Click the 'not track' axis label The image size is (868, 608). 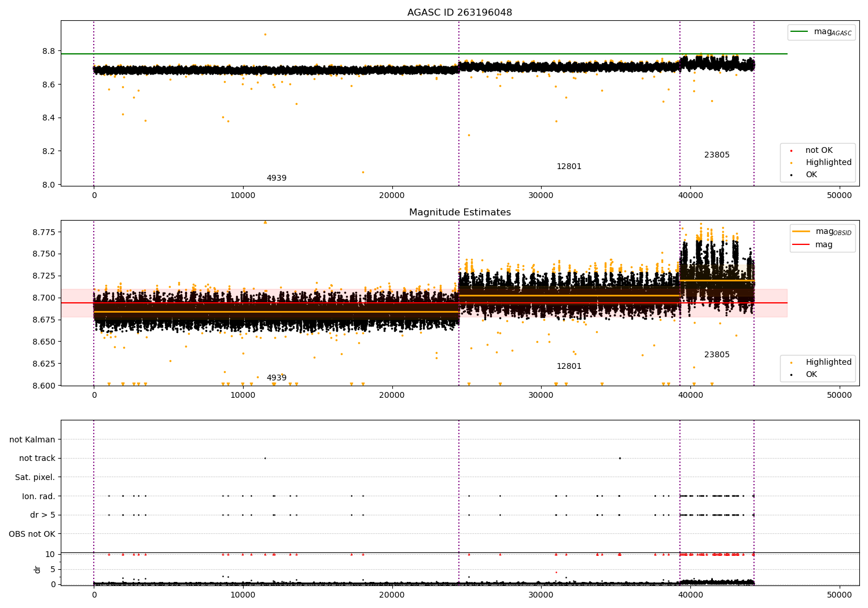[37, 458]
